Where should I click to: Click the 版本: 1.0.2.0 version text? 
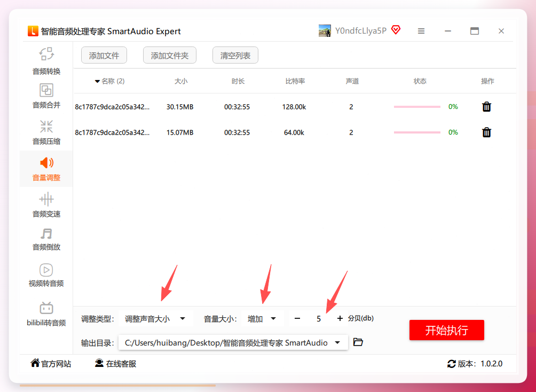click(x=480, y=364)
